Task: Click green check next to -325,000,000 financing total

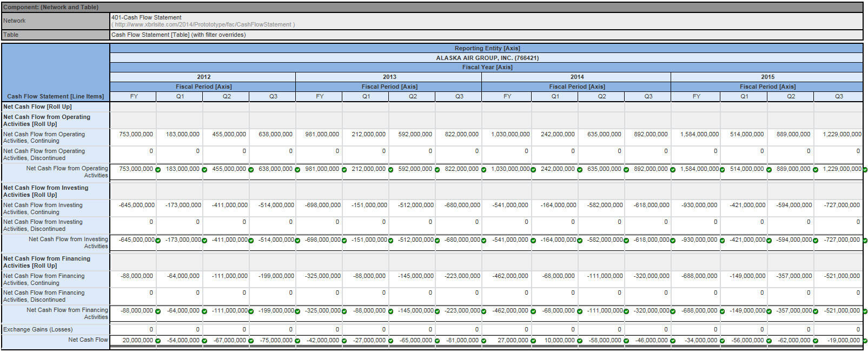Action: (x=344, y=311)
